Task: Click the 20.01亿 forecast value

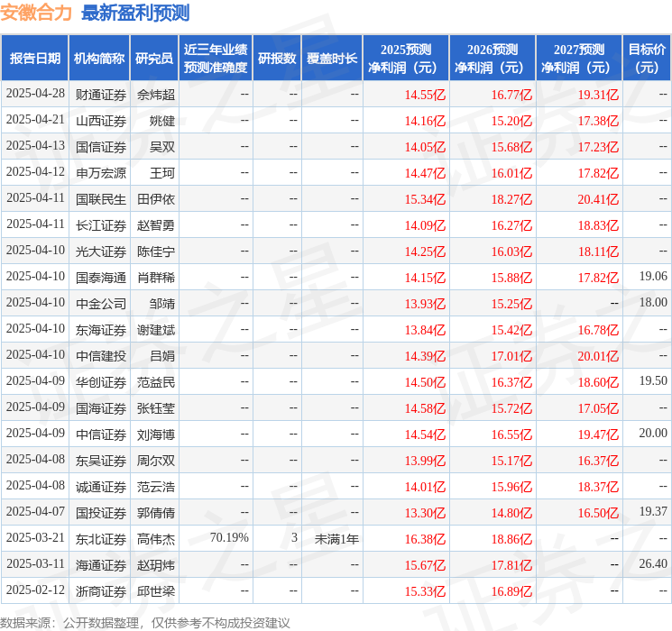Action: (x=598, y=356)
